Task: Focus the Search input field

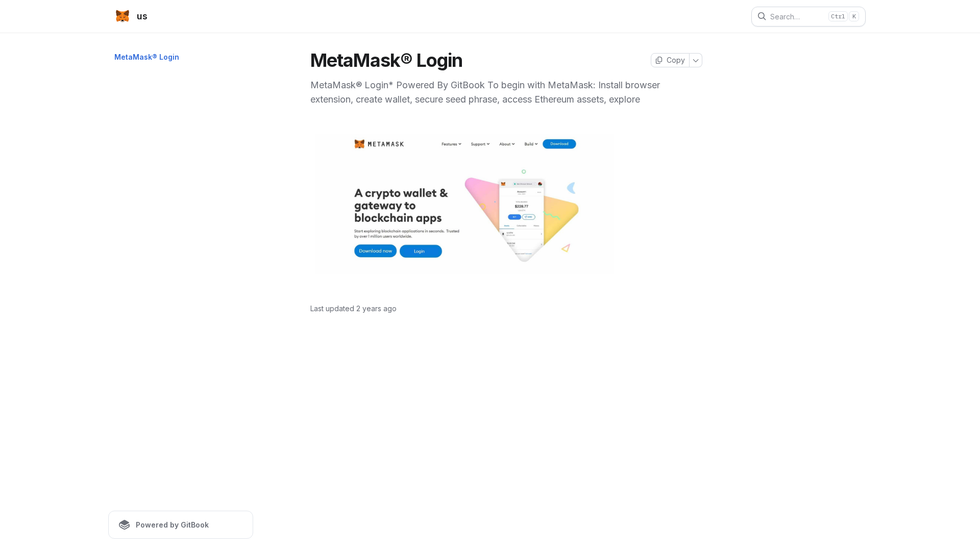Action: (808, 16)
